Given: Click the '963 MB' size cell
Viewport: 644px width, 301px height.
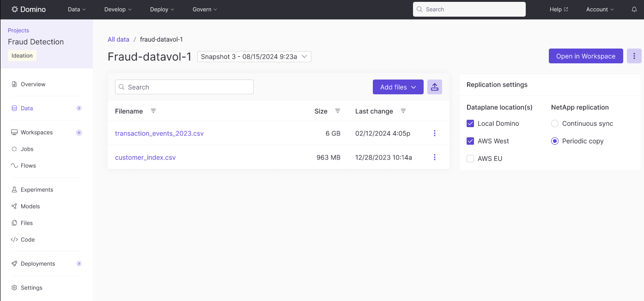Looking at the screenshot, I should click(x=328, y=157).
